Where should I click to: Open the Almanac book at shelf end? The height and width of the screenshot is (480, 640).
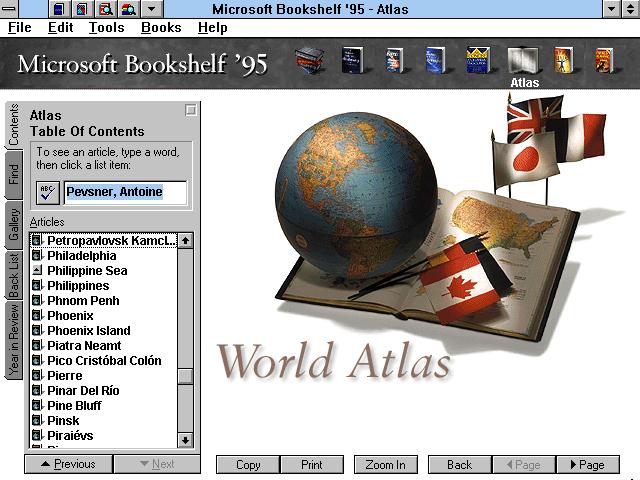pyautogui.click(x=604, y=60)
